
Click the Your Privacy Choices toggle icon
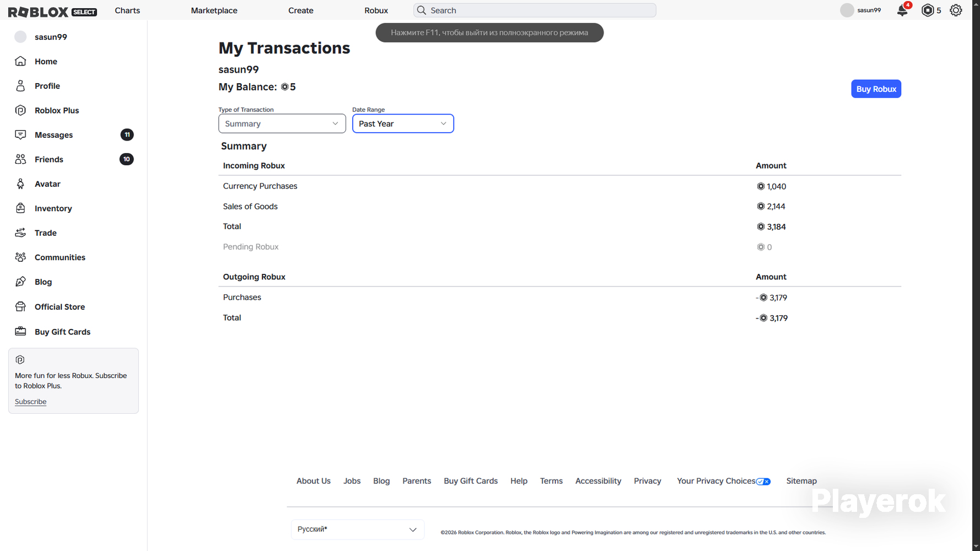[x=763, y=482]
